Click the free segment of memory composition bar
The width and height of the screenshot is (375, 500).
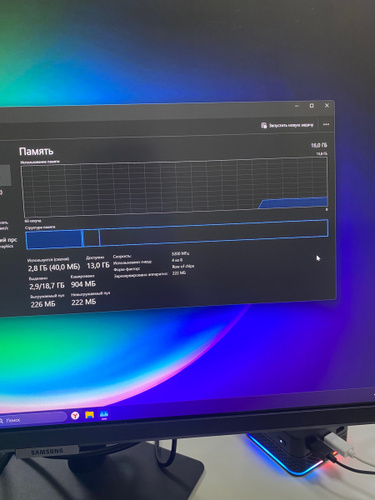[213, 232]
